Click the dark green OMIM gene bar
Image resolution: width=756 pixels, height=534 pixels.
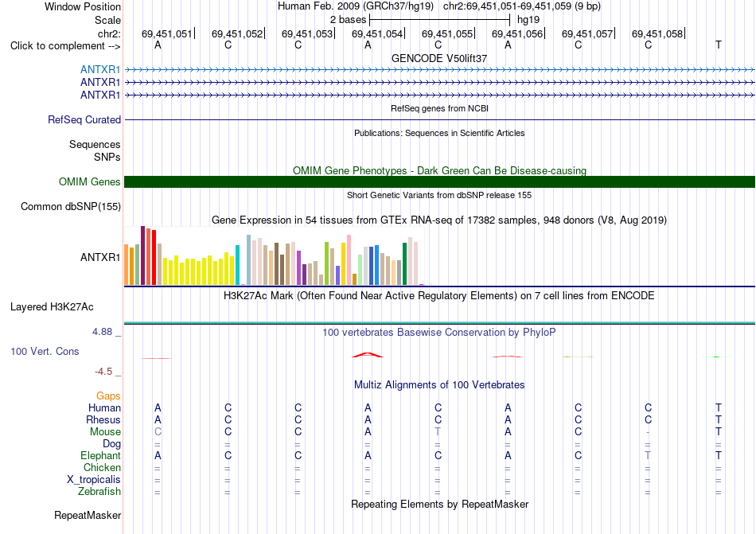point(439,181)
